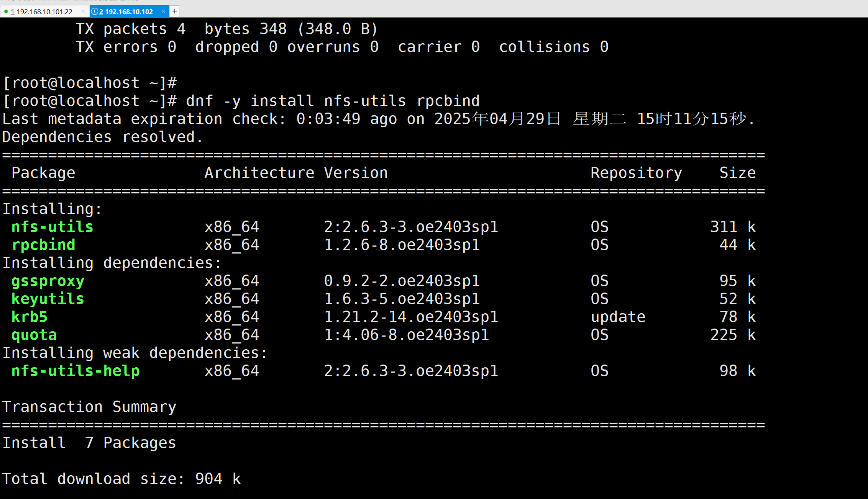
Task: Switch to the 192.168.10.101:22 session tab
Action: coord(42,11)
